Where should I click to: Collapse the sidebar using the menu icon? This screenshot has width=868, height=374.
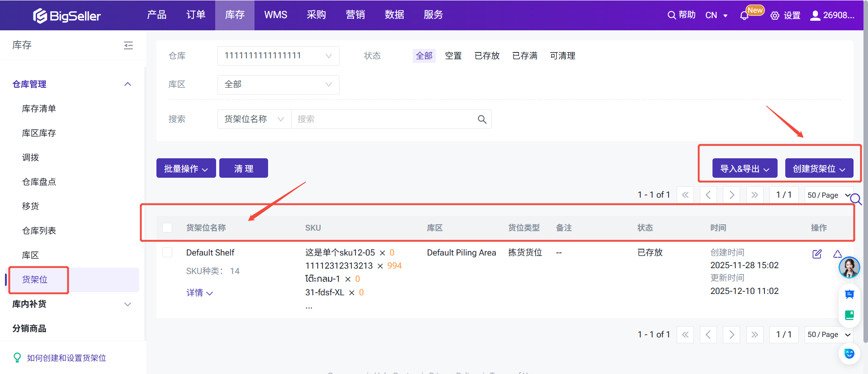tap(128, 45)
